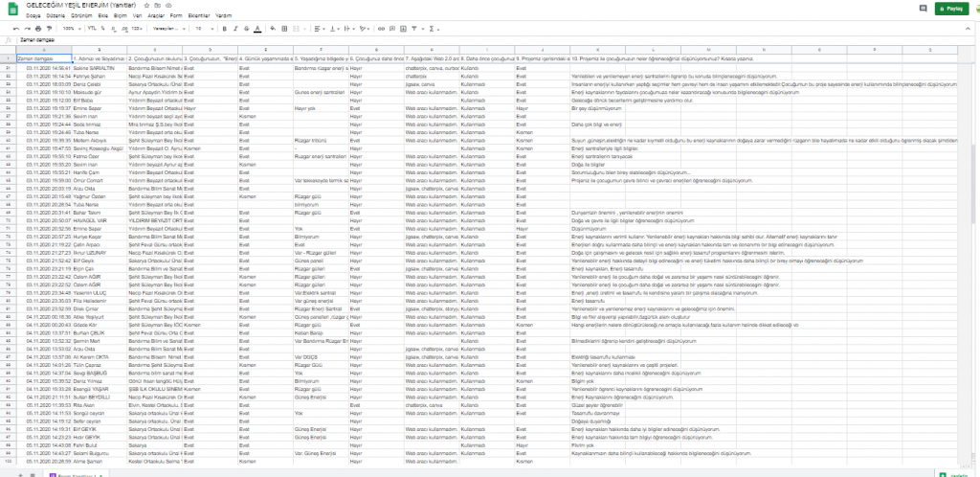Open the zoom level dropdown

click(71, 29)
